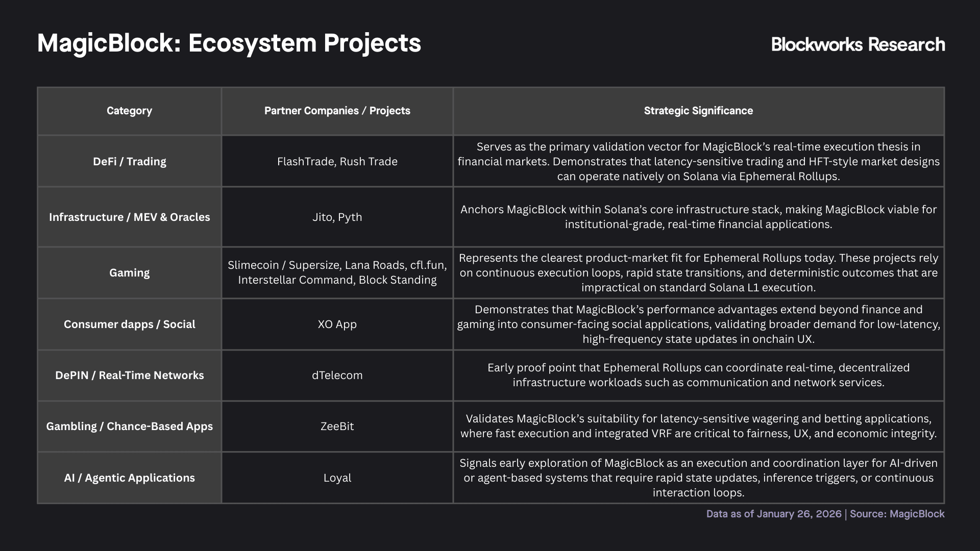980x551 pixels.
Task: Click the Slimecoin / Supersize partners cell
Action: (x=337, y=272)
